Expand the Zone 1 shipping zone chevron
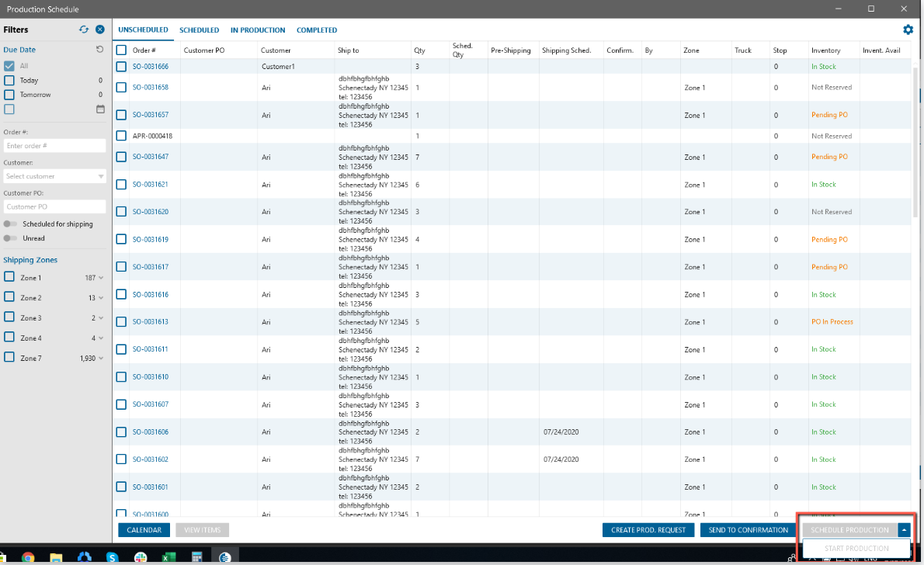924x565 pixels. [x=101, y=278]
